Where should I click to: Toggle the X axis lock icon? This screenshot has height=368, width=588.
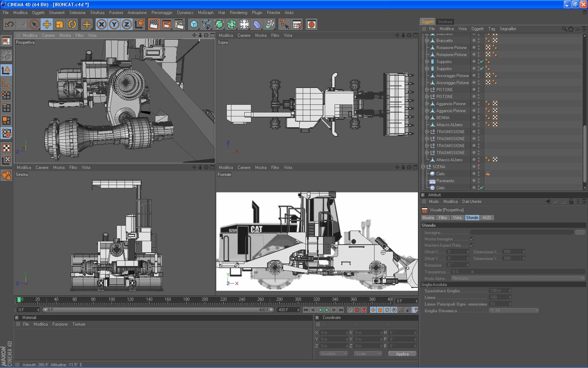point(101,24)
